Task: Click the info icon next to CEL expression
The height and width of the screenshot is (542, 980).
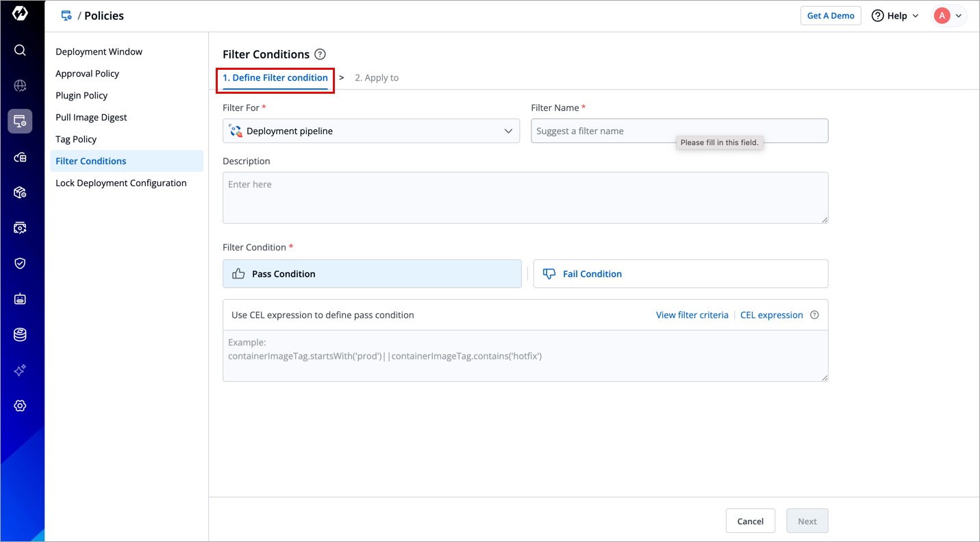Action: 814,315
